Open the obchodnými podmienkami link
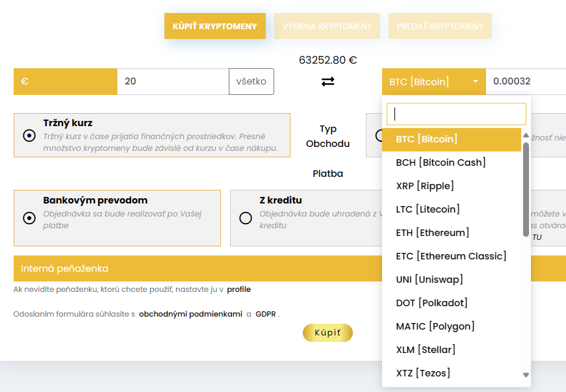Viewport: 566px width, 392px height. (x=190, y=314)
